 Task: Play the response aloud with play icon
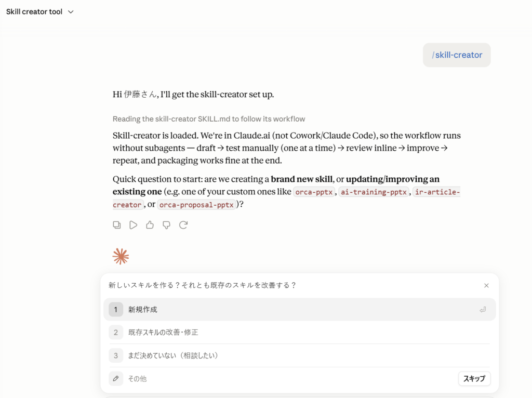[134, 225]
